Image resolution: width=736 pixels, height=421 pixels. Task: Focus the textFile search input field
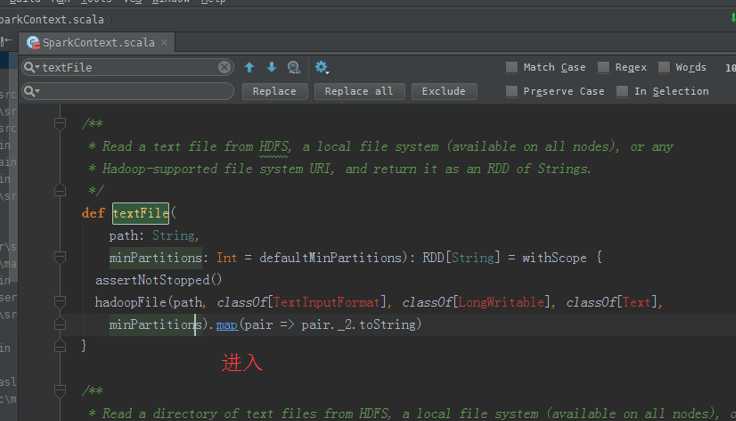[x=128, y=68]
